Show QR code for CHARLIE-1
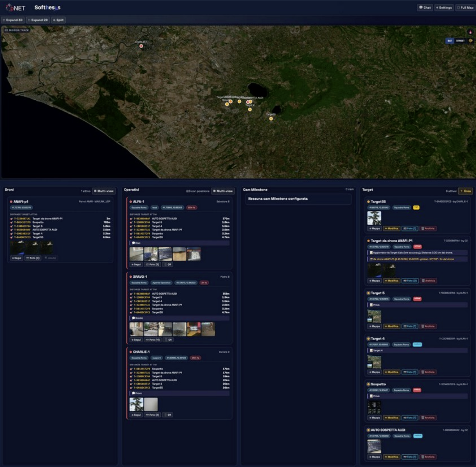 pyautogui.click(x=168, y=415)
